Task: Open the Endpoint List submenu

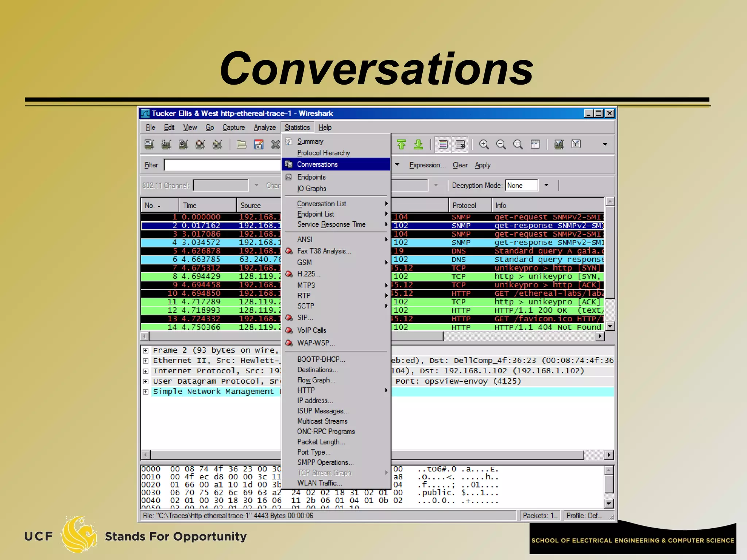Action: point(336,214)
